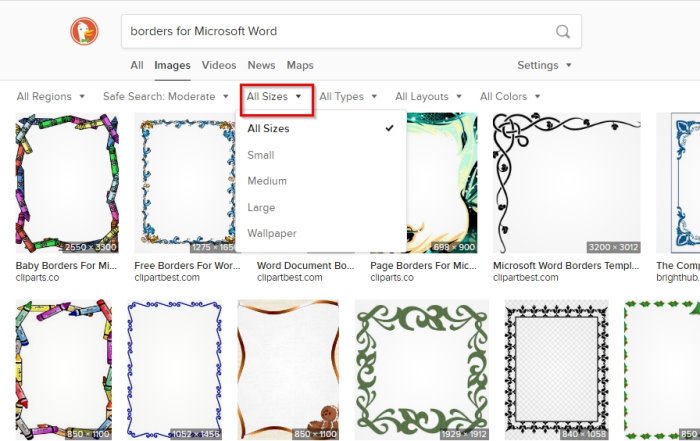Open the Settings dropdown
This screenshot has width=700, height=441.
[544, 65]
